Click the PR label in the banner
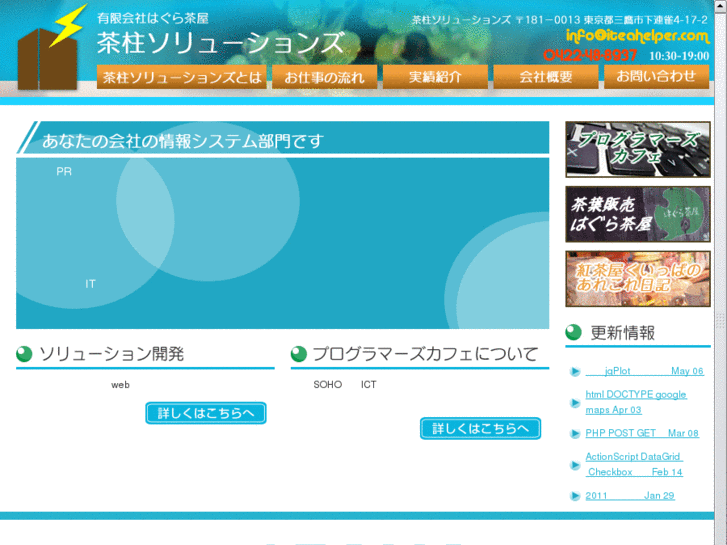This screenshot has height=545, width=727. (x=64, y=172)
